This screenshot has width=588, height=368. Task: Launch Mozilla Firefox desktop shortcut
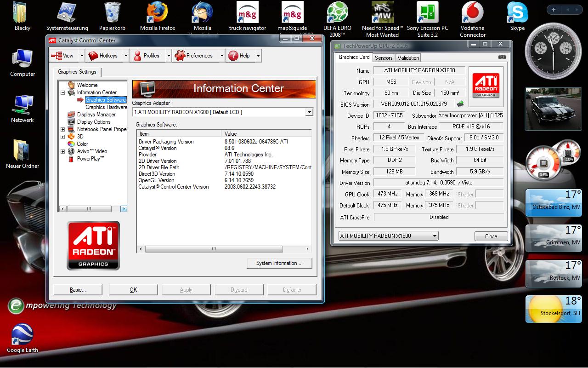[158, 17]
